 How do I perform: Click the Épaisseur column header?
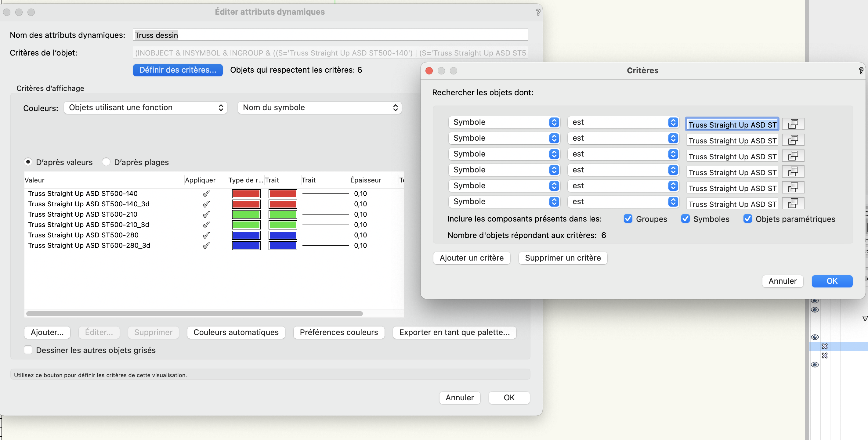365,180
